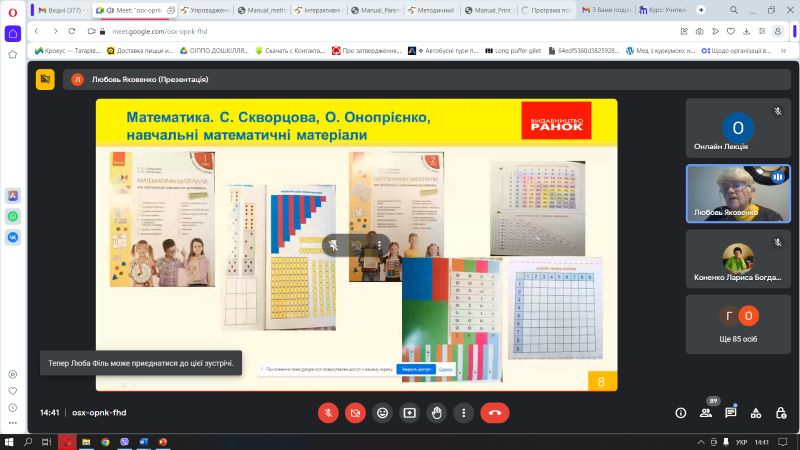
Task: Open activities panel icon
Action: click(756, 413)
